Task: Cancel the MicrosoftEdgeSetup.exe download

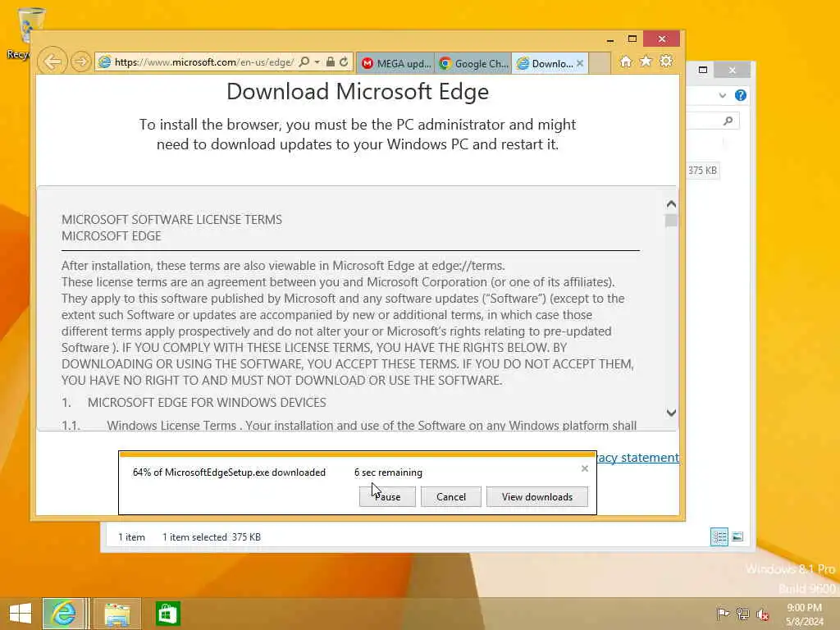Action: coord(451,496)
